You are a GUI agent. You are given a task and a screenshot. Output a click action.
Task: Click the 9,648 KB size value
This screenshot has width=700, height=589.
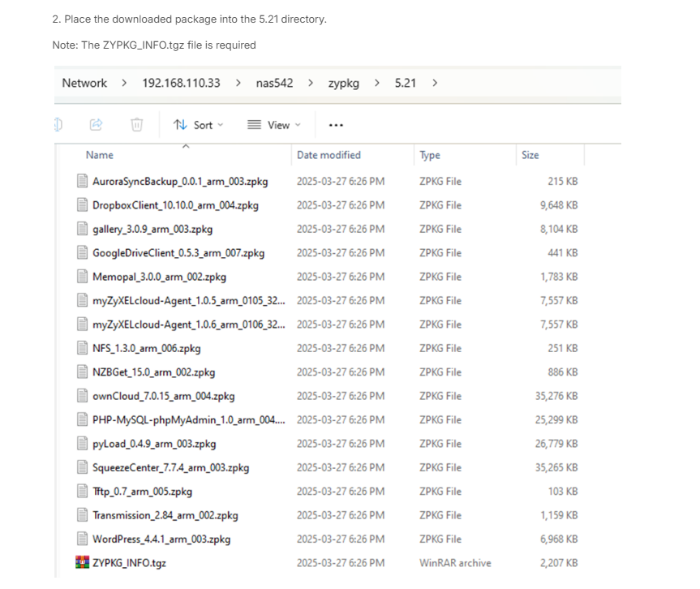point(559,205)
